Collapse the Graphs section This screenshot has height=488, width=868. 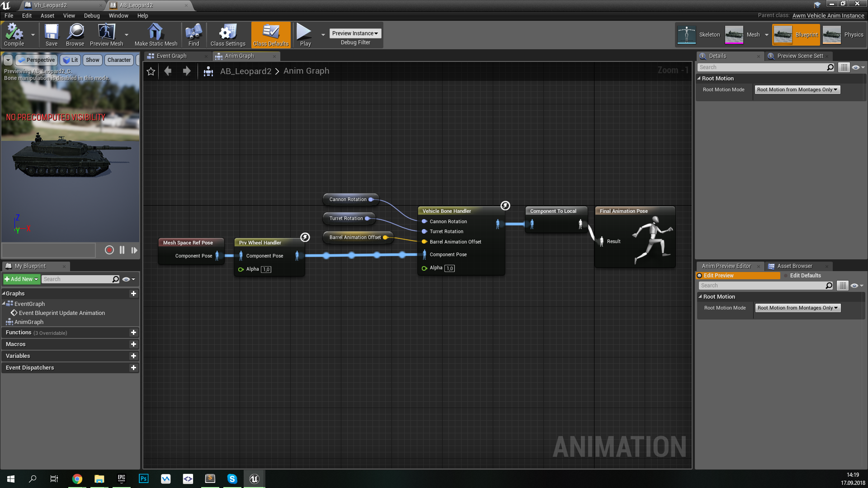pyautogui.click(x=3, y=294)
